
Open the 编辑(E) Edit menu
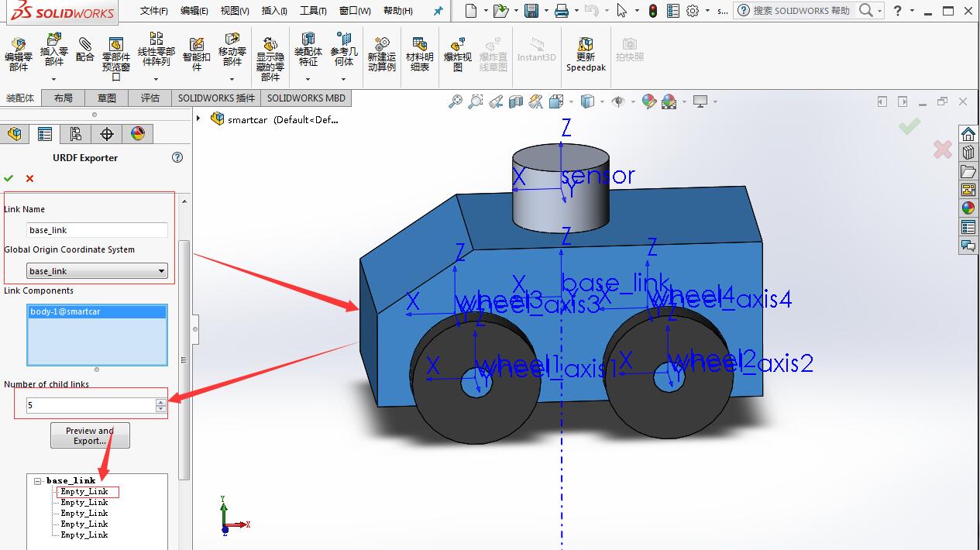coord(194,11)
